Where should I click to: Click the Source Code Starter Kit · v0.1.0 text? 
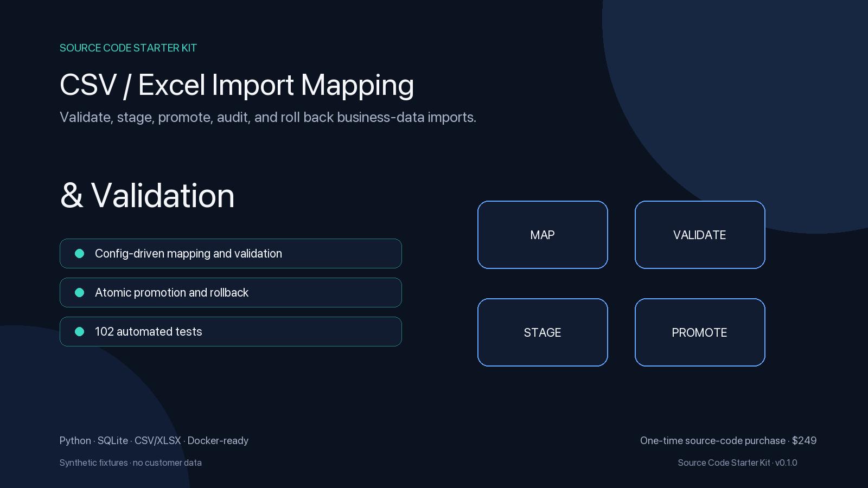737,463
